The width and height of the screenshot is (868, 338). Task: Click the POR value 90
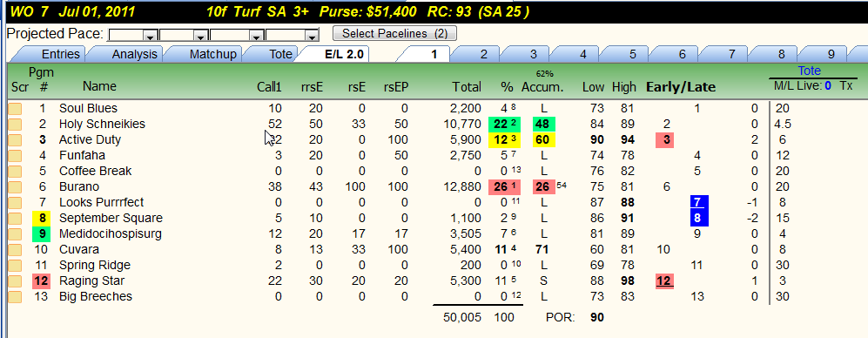click(x=597, y=317)
